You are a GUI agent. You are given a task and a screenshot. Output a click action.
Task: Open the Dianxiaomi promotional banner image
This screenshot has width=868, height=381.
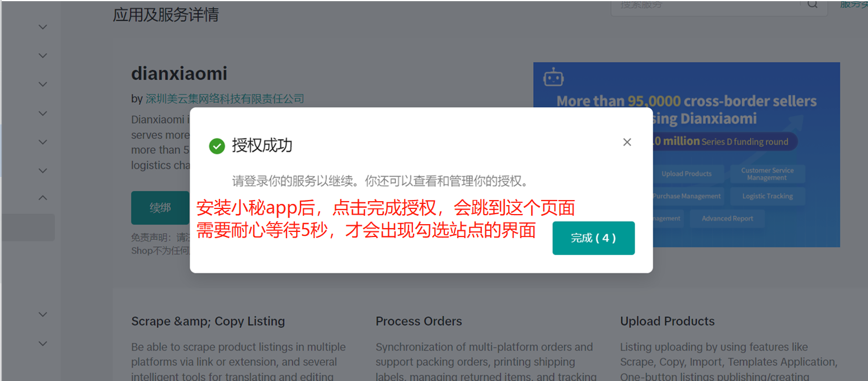pos(687,155)
